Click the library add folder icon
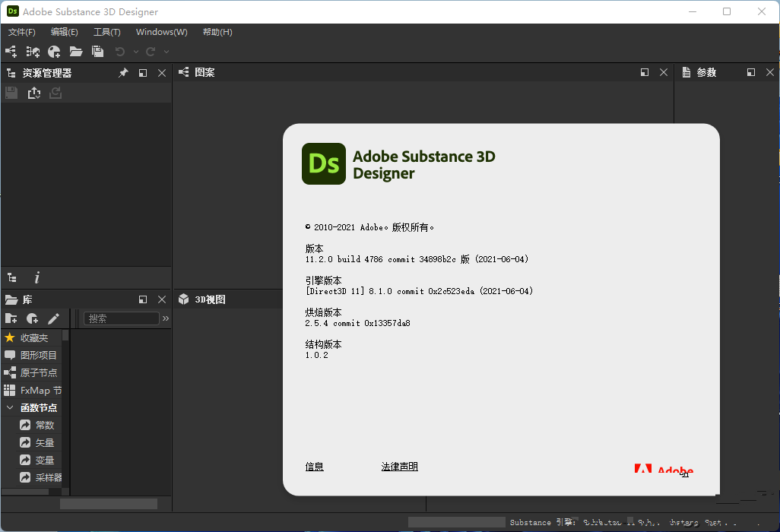Image resolution: width=780 pixels, height=532 pixels. [11, 318]
